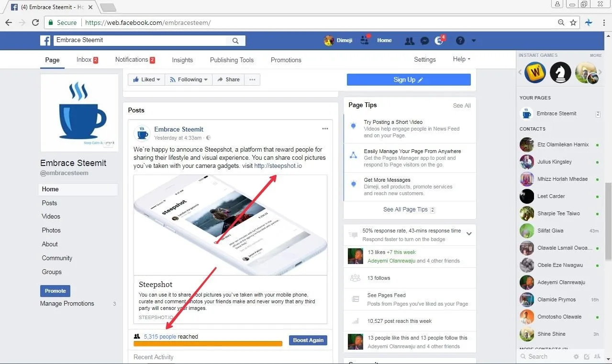The height and width of the screenshot is (364, 612).
Task: Open the Chrome menu three-dot icon
Action: click(x=603, y=22)
